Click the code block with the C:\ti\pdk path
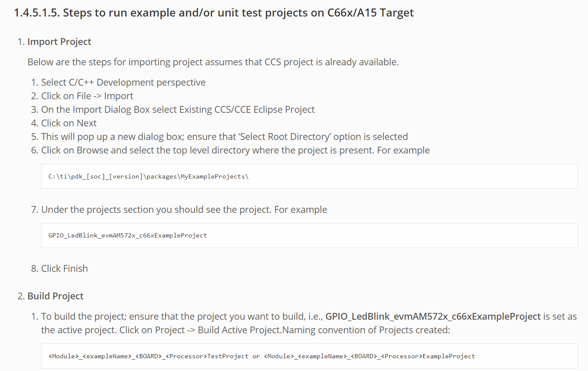588x371 pixels. [309, 176]
